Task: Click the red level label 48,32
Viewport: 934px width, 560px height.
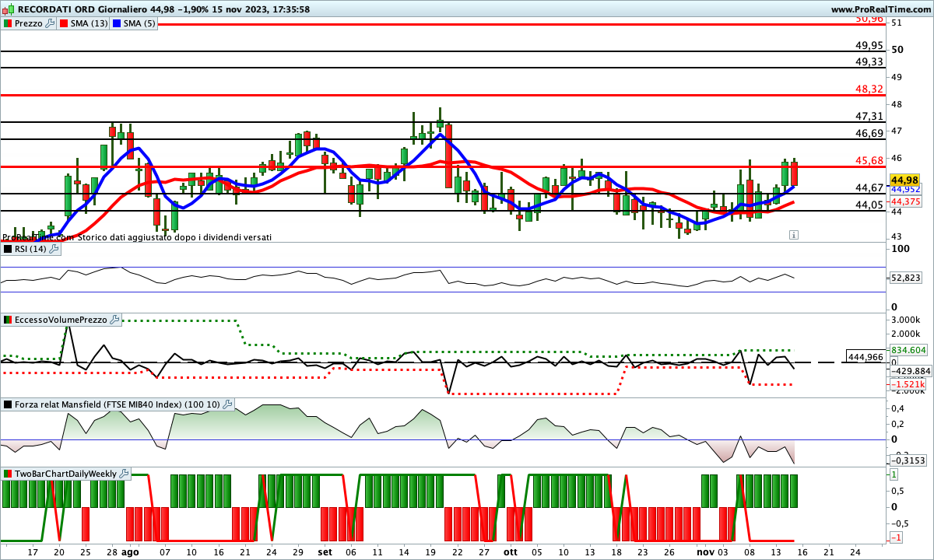Action: (x=869, y=89)
